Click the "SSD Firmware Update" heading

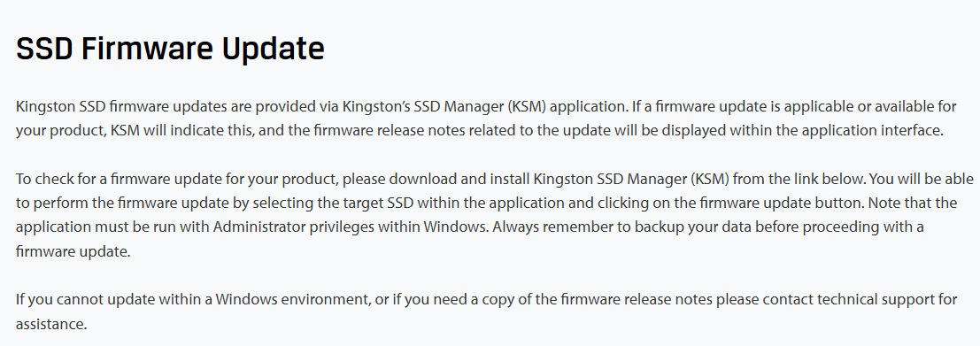pyautogui.click(x=170, y=49)
